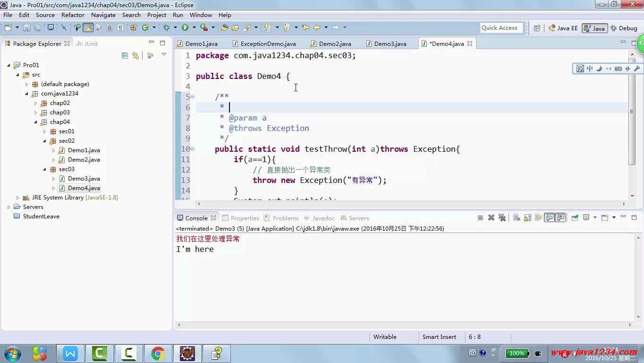The width and height of the screenshot is (644, 363).
Task: Click the Run Last Tool icon with red toolbox
Action: pos(204,27)
